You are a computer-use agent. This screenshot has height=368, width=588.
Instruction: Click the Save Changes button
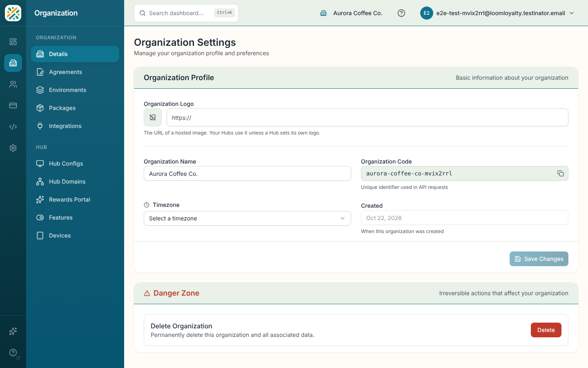point(539,259)
